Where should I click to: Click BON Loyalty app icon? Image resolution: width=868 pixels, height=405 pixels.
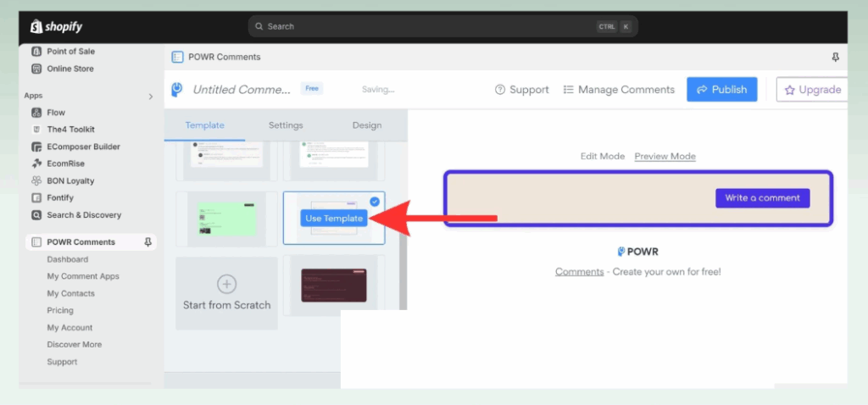(x=36, y=180)
